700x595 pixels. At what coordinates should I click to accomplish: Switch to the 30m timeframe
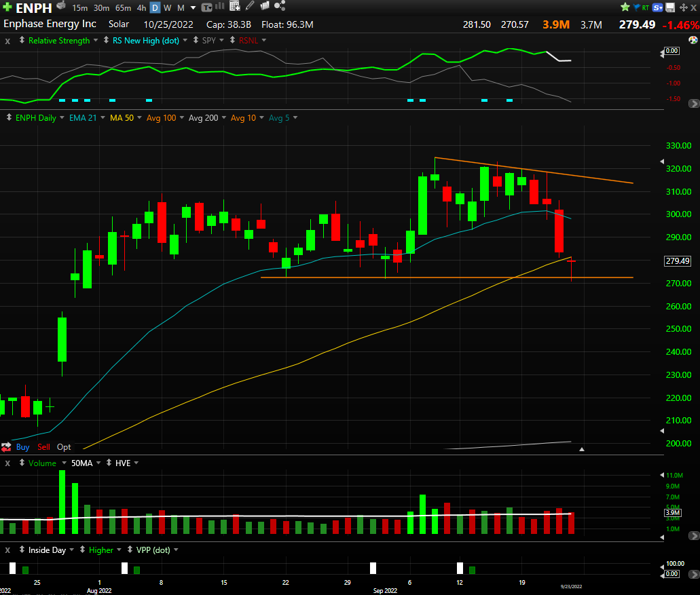point(101,8)
